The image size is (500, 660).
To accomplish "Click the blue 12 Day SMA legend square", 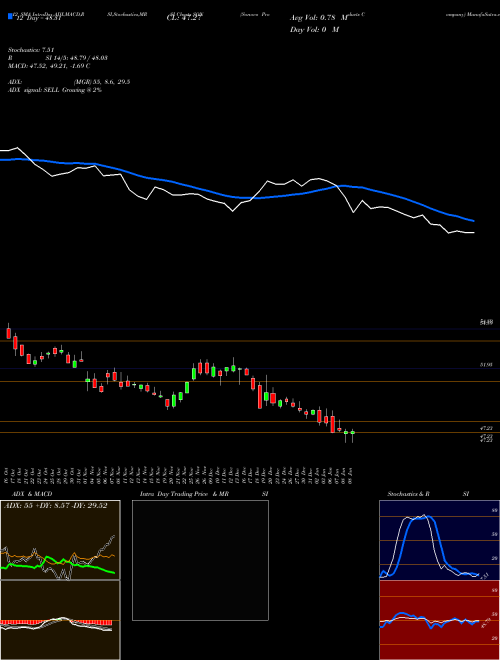I will (x=10, y=17).
